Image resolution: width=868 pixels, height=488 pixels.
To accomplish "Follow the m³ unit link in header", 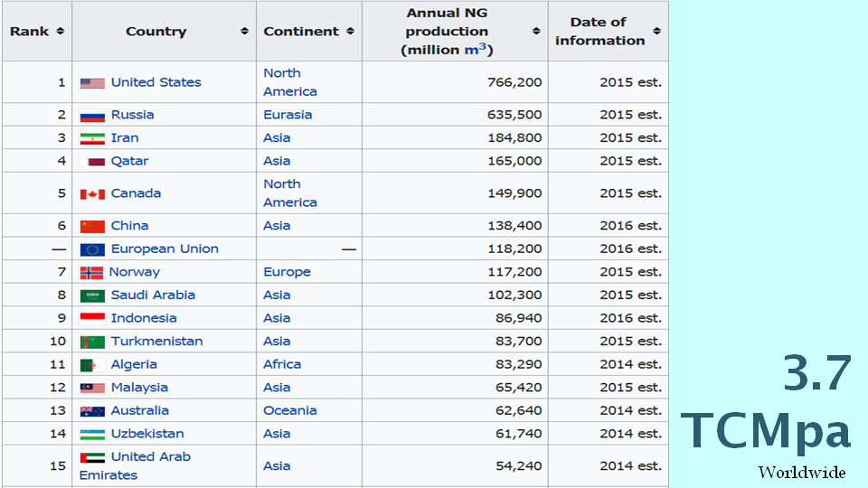I will 476,50.
